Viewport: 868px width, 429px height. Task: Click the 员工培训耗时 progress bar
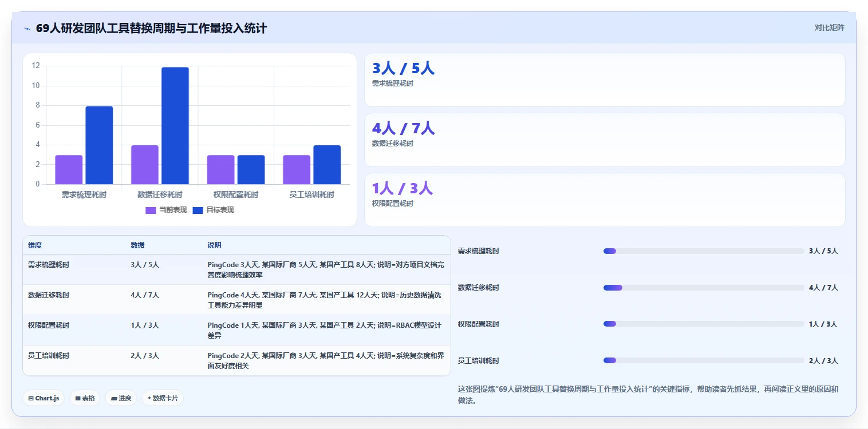704,360
